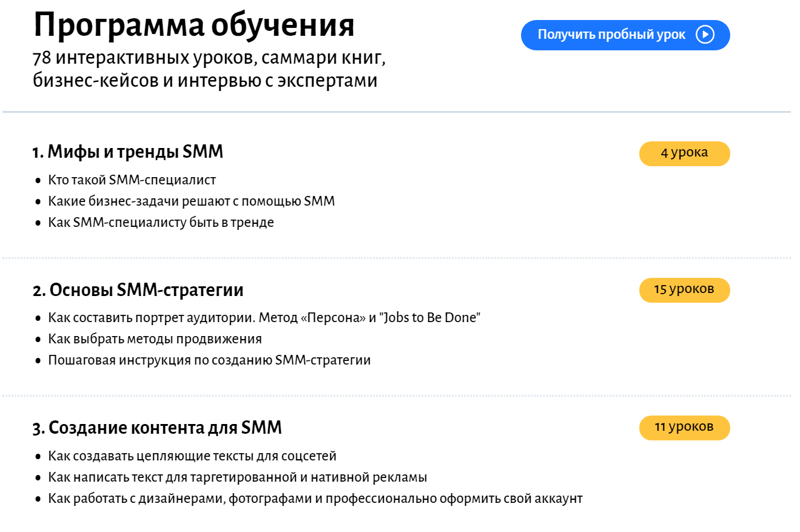
Task: Open the audience portrait "Персона" lesson item
Action: [264, 318]
